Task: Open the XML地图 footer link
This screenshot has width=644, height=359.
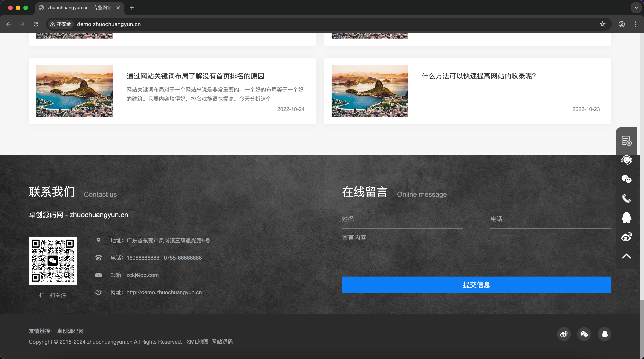Action: (197, 342)
